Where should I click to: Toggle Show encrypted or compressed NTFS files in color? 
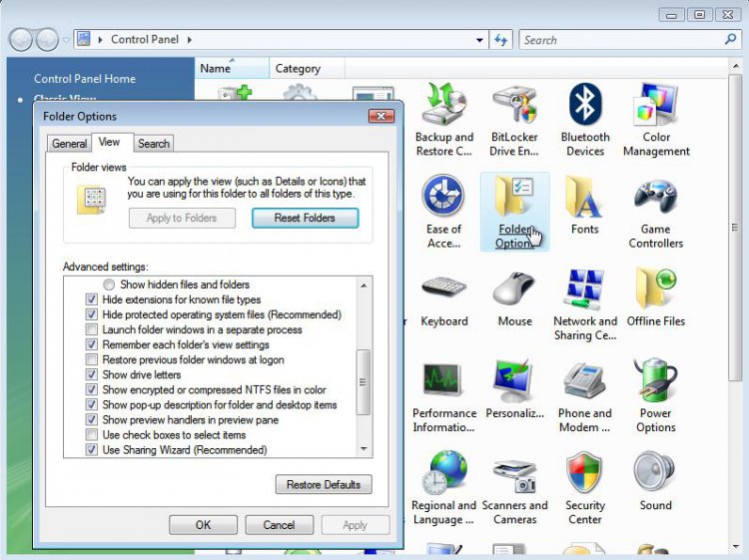pyautogui.click(x=91, y=390)
